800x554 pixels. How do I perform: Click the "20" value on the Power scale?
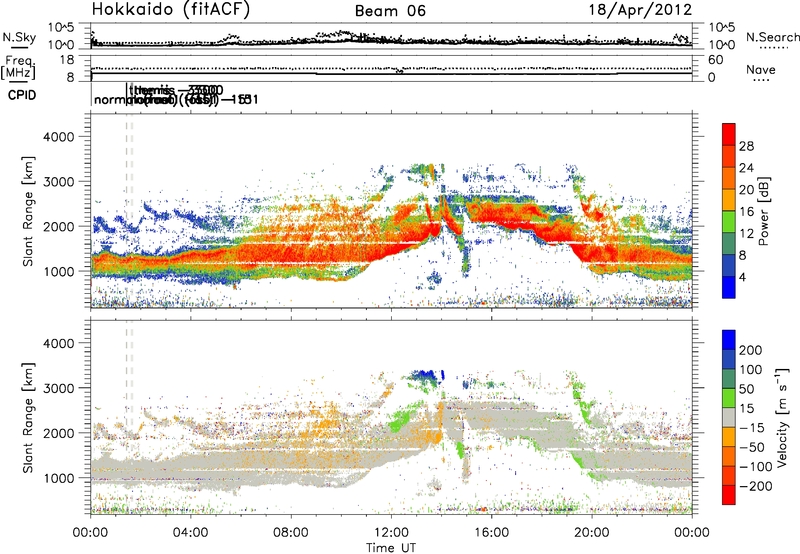point(746,190)
